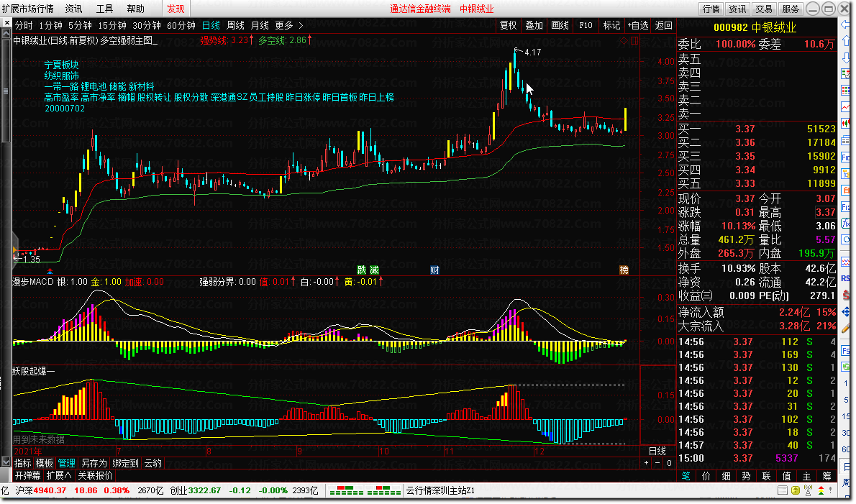Select the 发现 tab
The height and width of the screenshot is (504, 856).
coord(176,9)
